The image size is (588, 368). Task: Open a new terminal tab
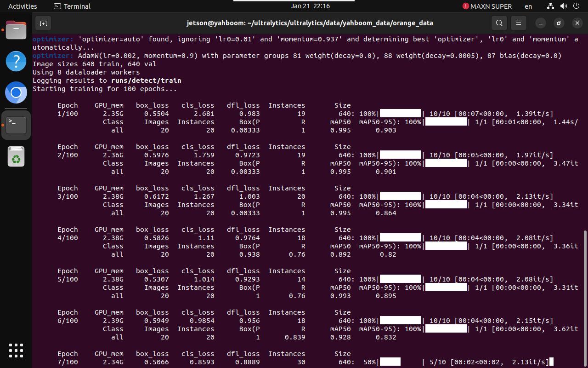tap(43, 23)
